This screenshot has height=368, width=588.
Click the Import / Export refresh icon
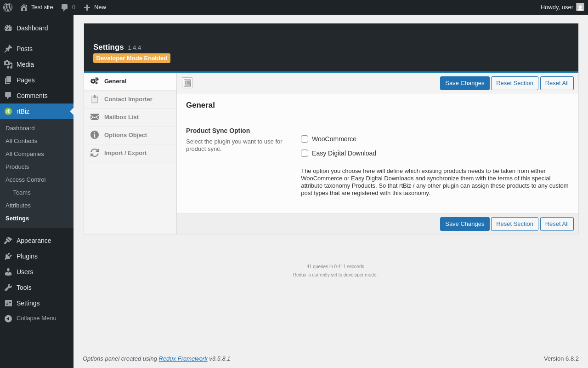95,153
